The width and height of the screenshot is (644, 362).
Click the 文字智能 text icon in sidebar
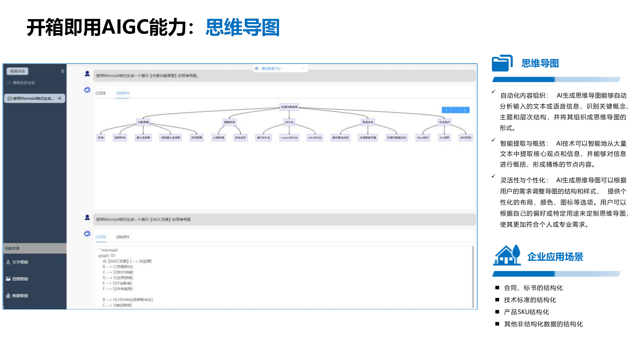[8, 262]
